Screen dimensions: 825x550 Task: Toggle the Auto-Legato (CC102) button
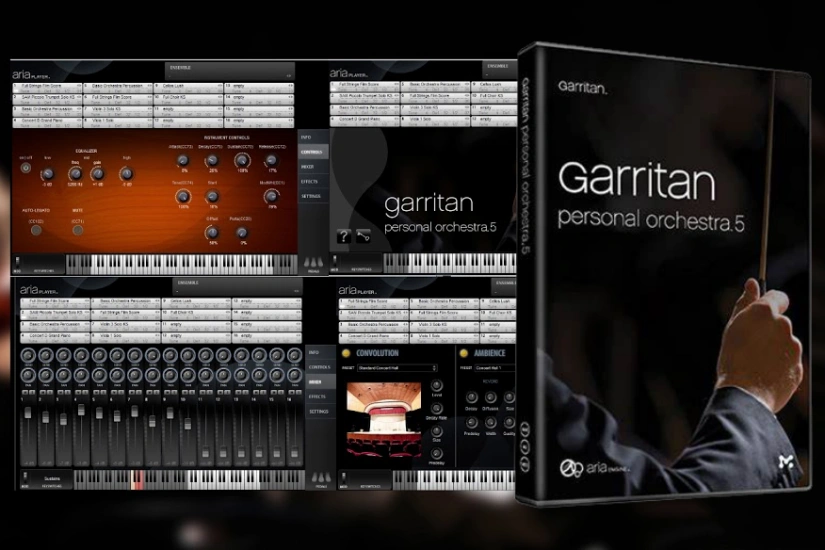pyautogui.click(x=36, y=230)
